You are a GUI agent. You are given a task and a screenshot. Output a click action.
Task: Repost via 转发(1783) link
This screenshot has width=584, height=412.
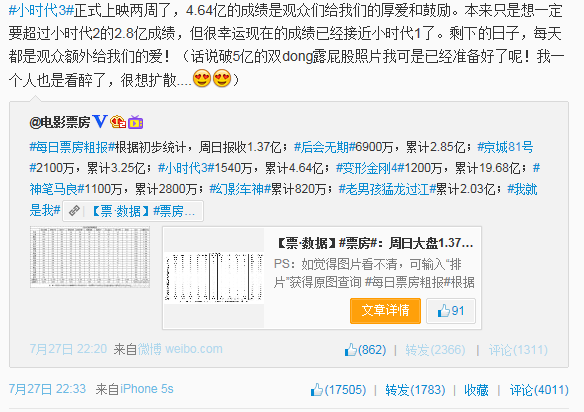pos(415,390)
